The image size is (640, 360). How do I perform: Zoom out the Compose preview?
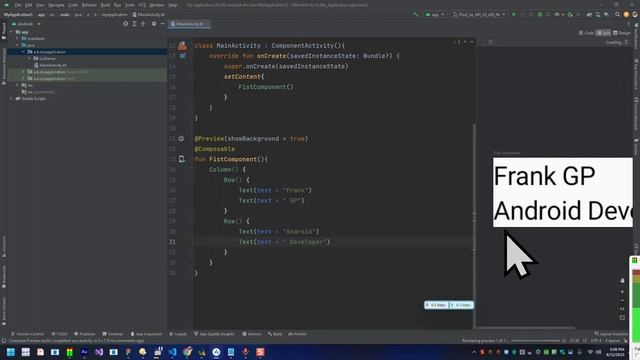pos(622,300)
